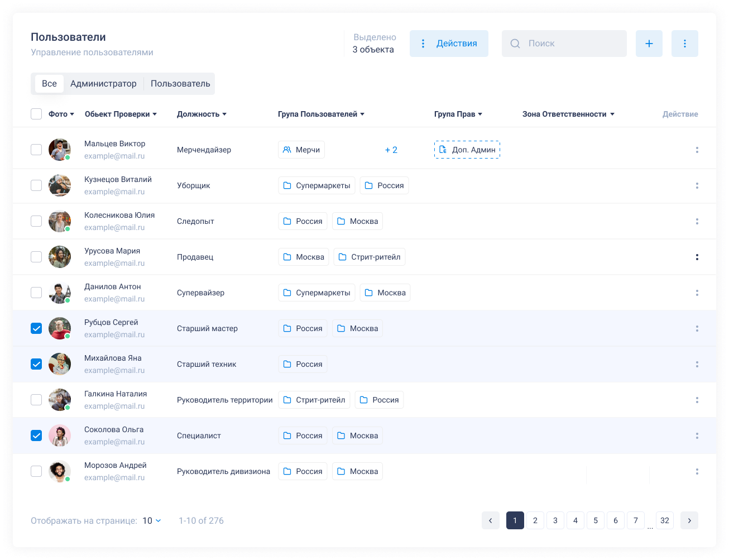Open row actions for Мальцев Виктор
The width and height of the screenshot is (729, 560).
tap(697, 150)
